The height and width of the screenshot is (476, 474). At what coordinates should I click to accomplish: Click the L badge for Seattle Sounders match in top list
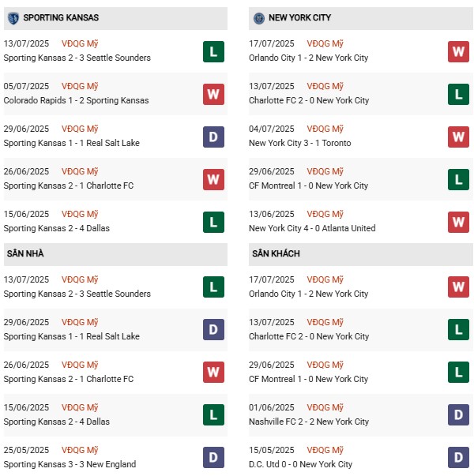point(213,51)
